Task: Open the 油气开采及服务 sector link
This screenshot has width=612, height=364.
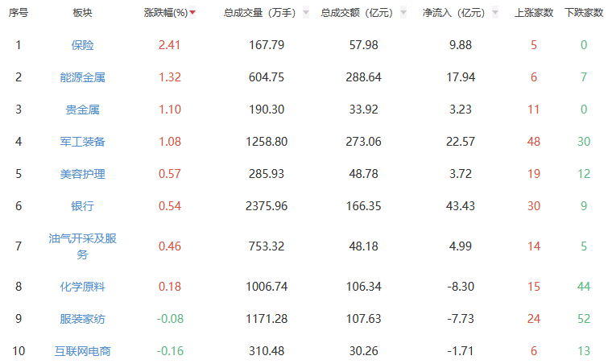Action: coord(82,246)
